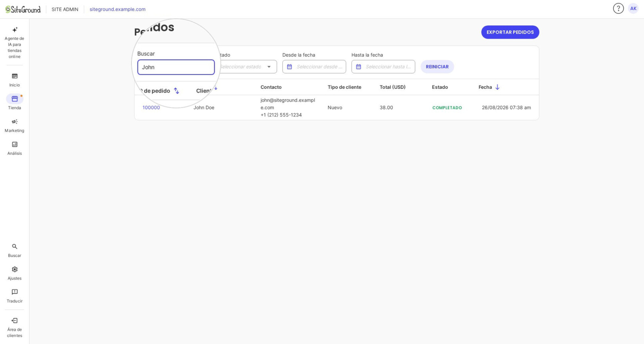Click the Estado column header
The height and width of the screenshot is (344, 644).
coord(440,87)
